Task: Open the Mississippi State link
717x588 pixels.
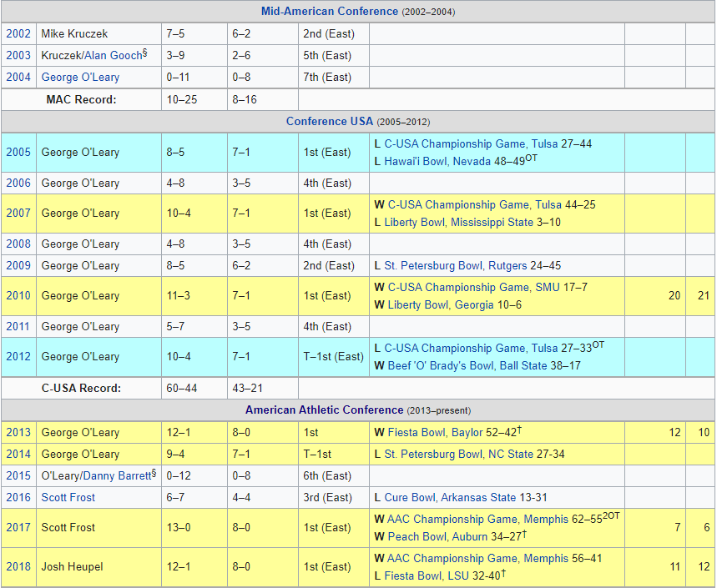Action: (492, 223)
